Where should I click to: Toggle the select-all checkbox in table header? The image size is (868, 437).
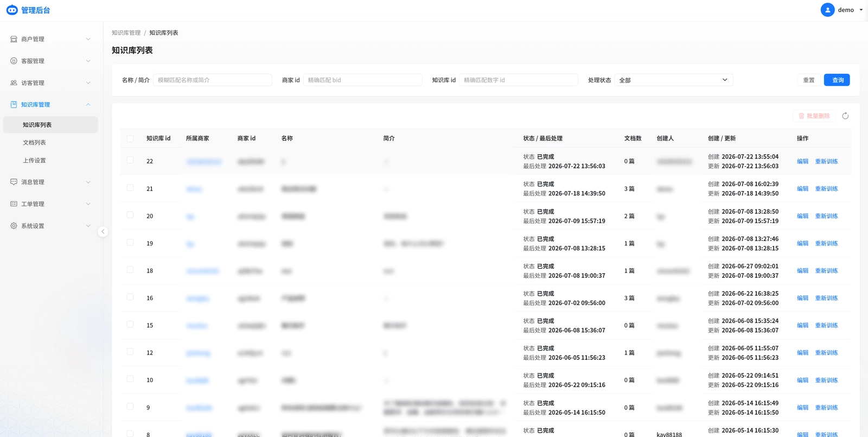tap(130, 138)
